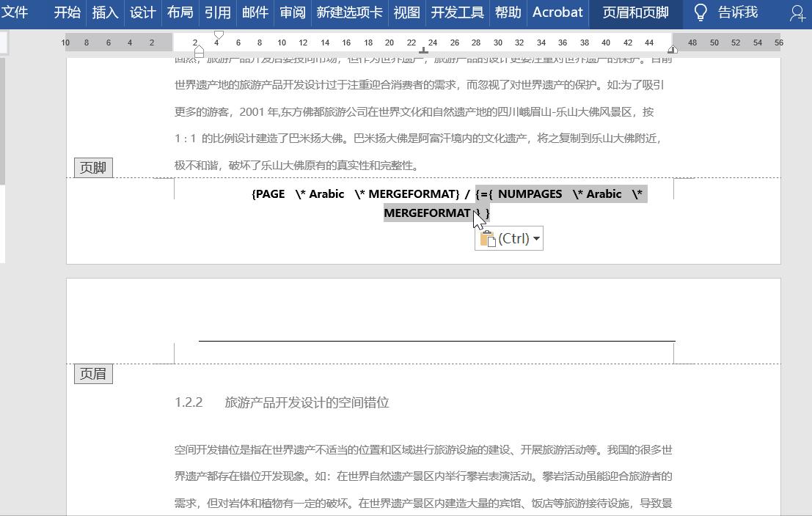Click the right indent marker on the ruler
This screenshot has height=516, width=812.
[x=673, y=48]
